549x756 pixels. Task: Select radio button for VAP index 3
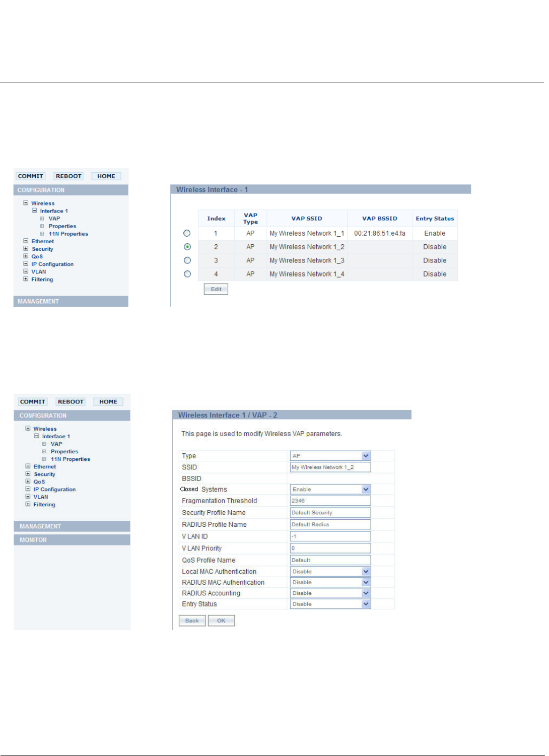click(187, 260)
